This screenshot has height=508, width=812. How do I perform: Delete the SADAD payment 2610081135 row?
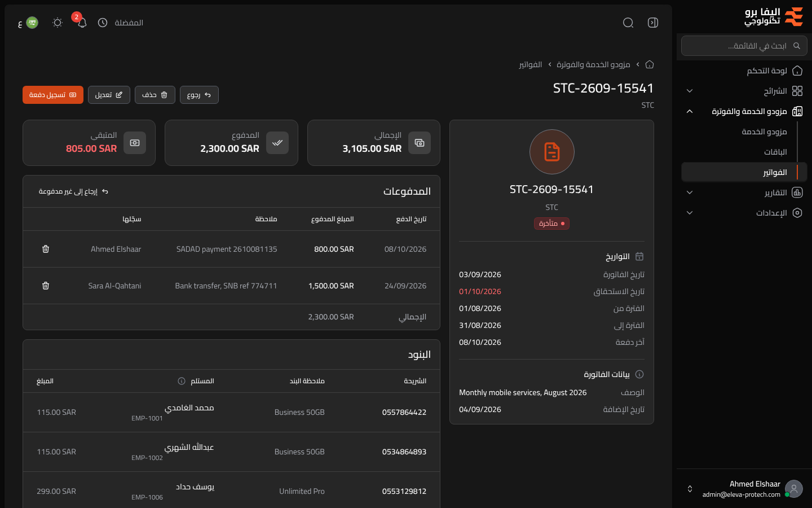(x=46, y=249)
